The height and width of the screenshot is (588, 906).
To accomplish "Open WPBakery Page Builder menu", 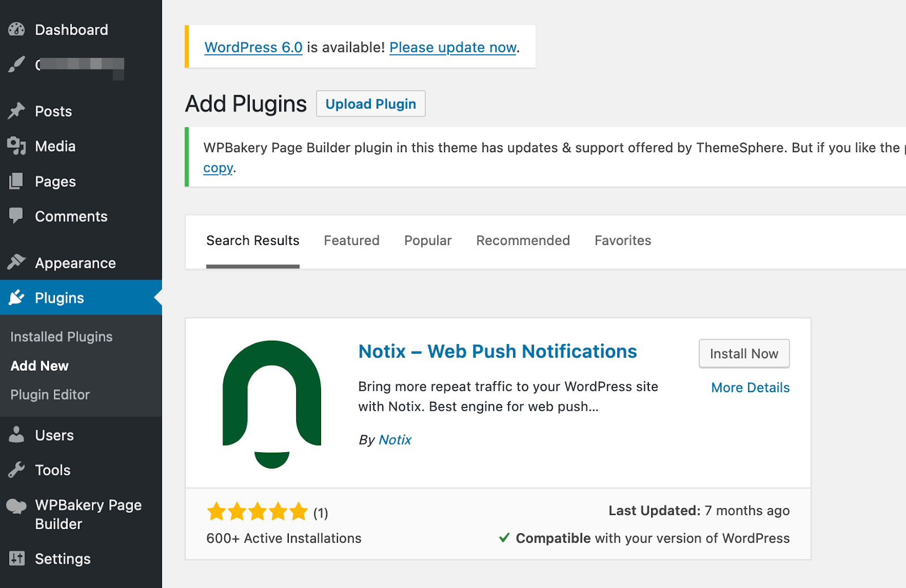I will point(81,514).
